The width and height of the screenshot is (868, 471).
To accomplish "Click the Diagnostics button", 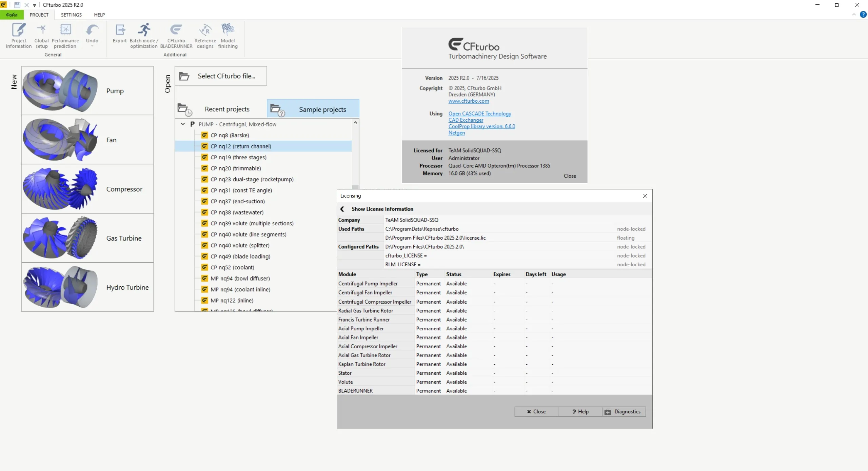I will pyautogui.click(x=624, y=411).
